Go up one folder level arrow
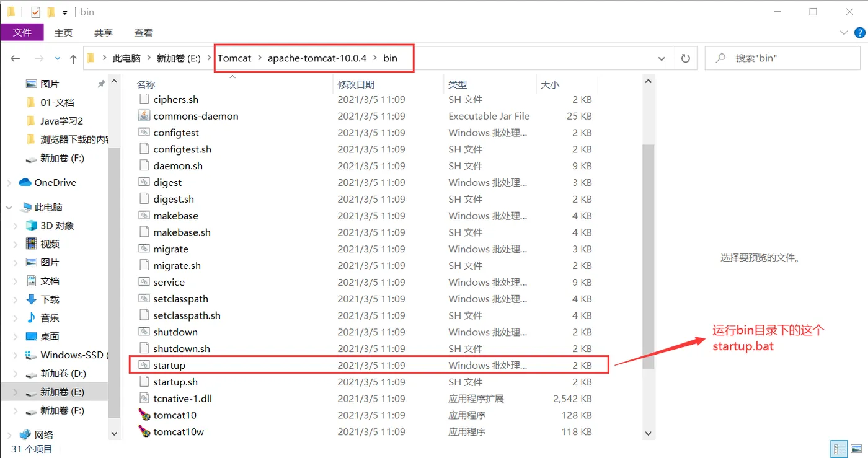Viewport: 868px width, 458px height. (x=73, y=58)
